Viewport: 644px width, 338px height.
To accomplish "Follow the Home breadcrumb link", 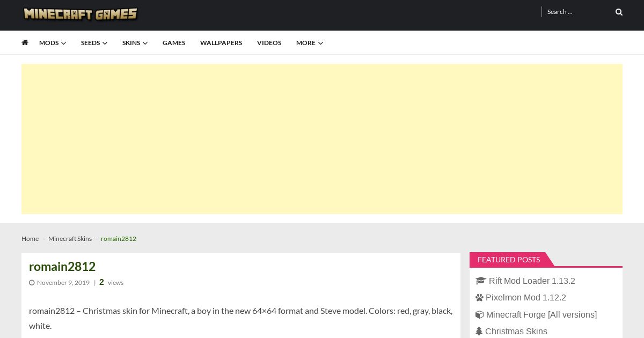I will pyautogui.click(x=30, y=239).
